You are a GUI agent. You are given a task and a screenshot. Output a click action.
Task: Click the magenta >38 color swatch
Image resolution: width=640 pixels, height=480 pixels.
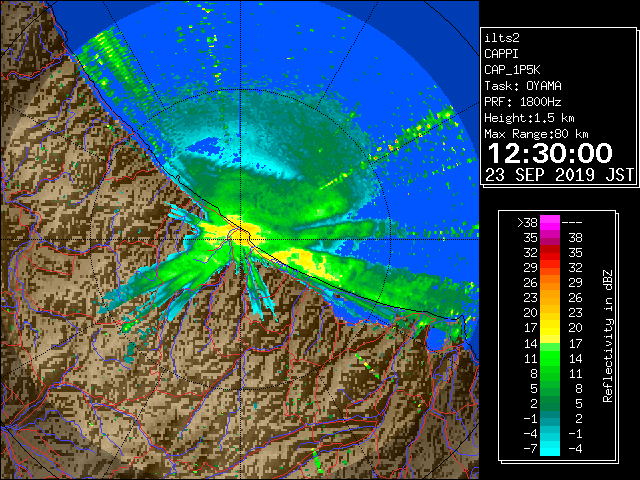[550, 222]
